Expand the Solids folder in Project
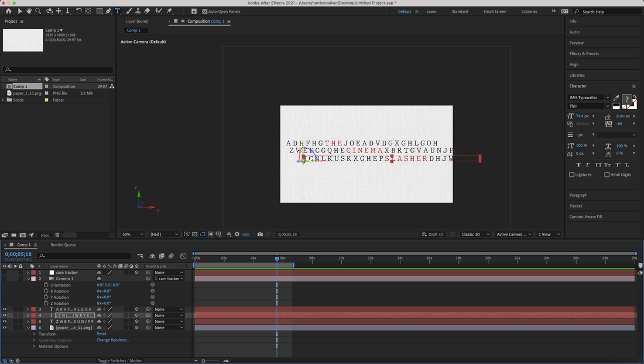Screen dimensions: 644x364 (x=4, y=100)
